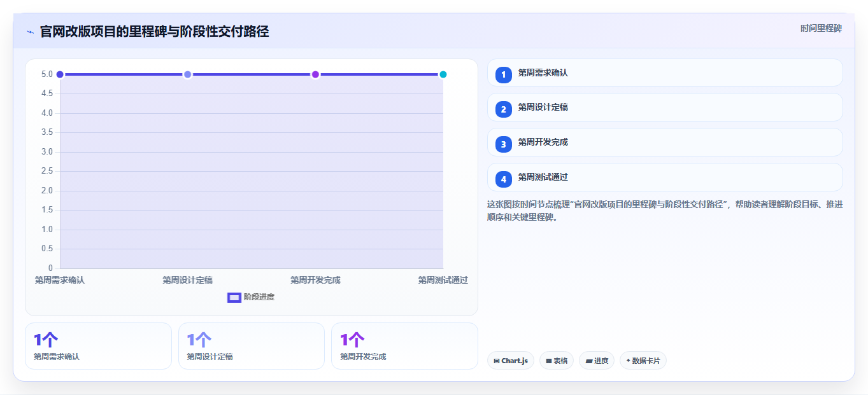Click the 数据卡片 tag chip

coord(643,361)
